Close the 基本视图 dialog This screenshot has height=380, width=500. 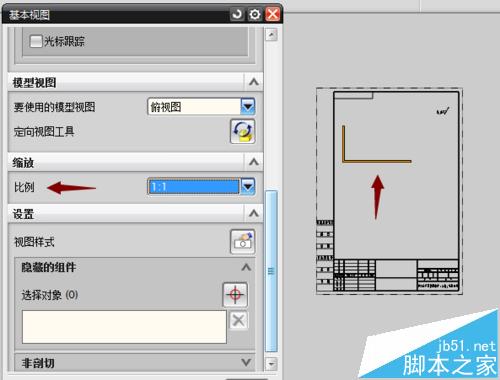click(x=272, y=14)
